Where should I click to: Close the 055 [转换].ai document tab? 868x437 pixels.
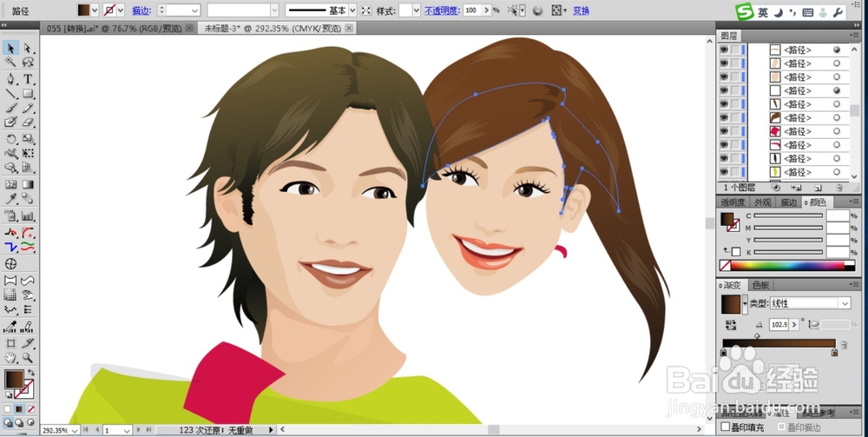click(x=189, y=28)
